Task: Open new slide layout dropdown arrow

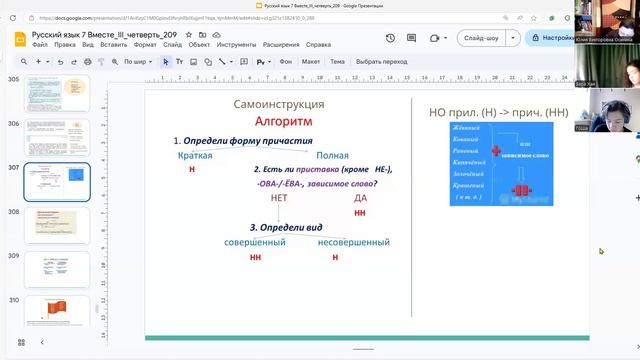Action: click(48, 62)
